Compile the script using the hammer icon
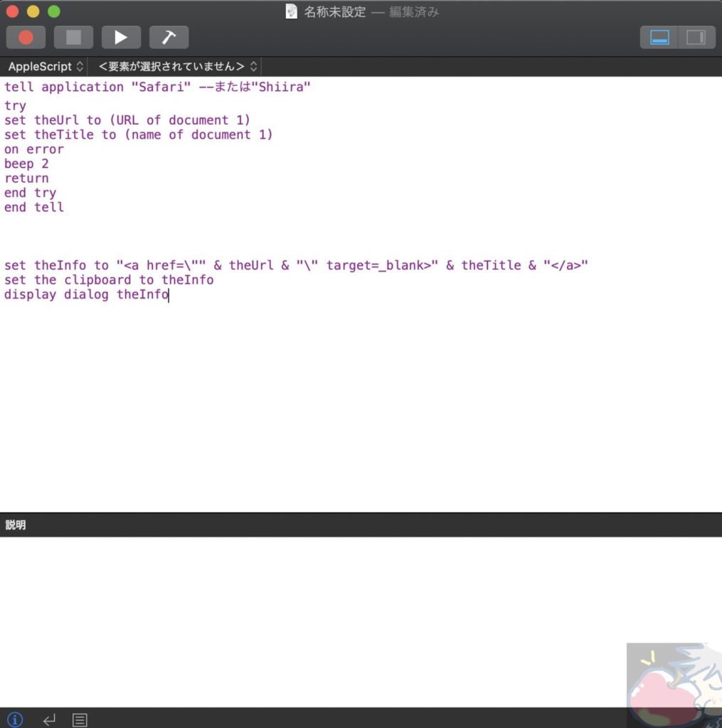Viewport: 722px width, 728px height. pos(169,37)
